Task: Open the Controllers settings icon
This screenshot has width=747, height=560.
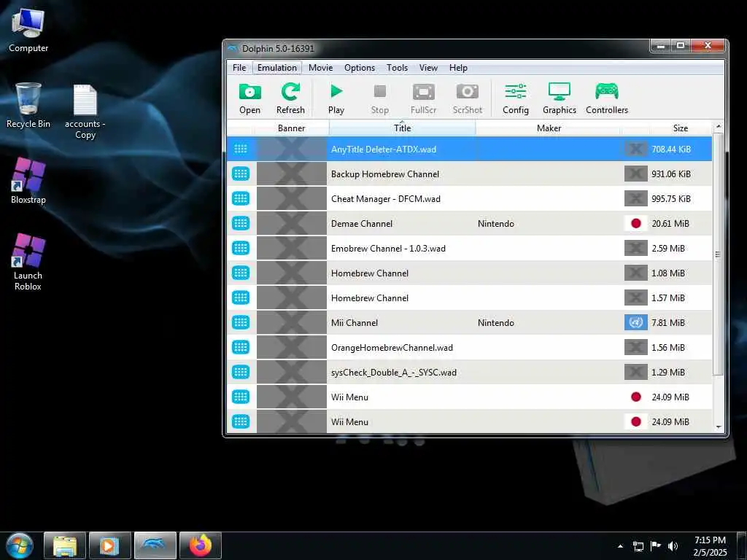Action: click(x=607, y=98)
